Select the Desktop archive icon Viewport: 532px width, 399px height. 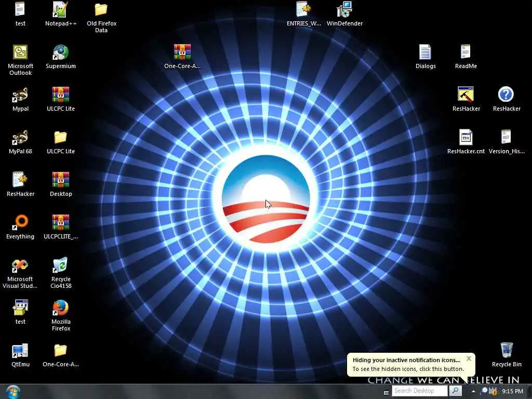[61, 184]
